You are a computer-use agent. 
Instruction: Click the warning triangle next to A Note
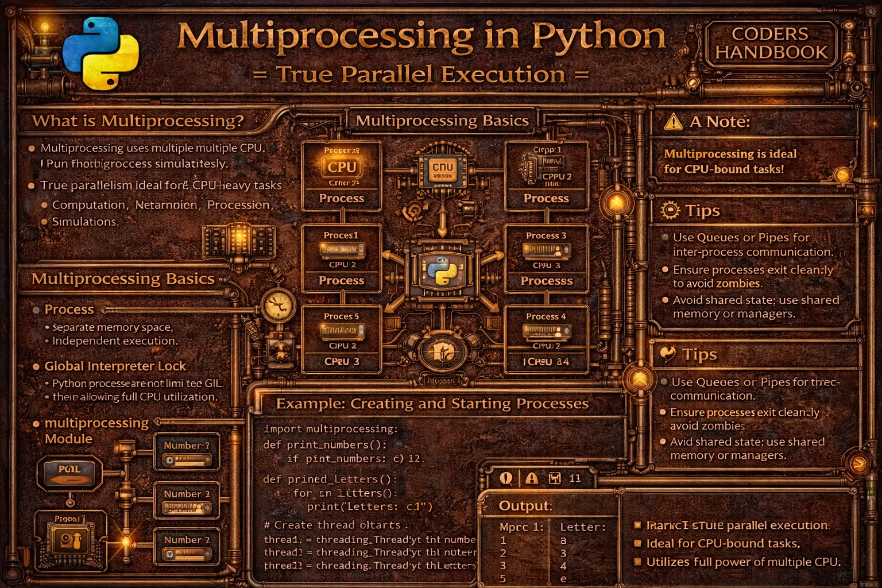coord(672,121)
